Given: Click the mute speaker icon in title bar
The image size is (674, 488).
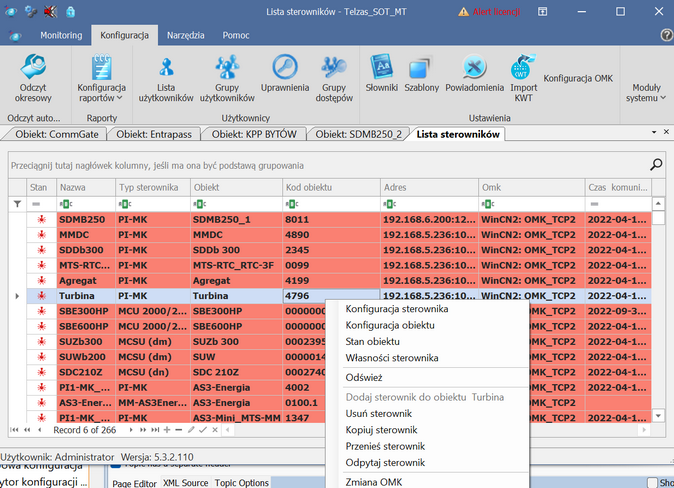Looking at the screenshot, I should (x=50, y=12).
